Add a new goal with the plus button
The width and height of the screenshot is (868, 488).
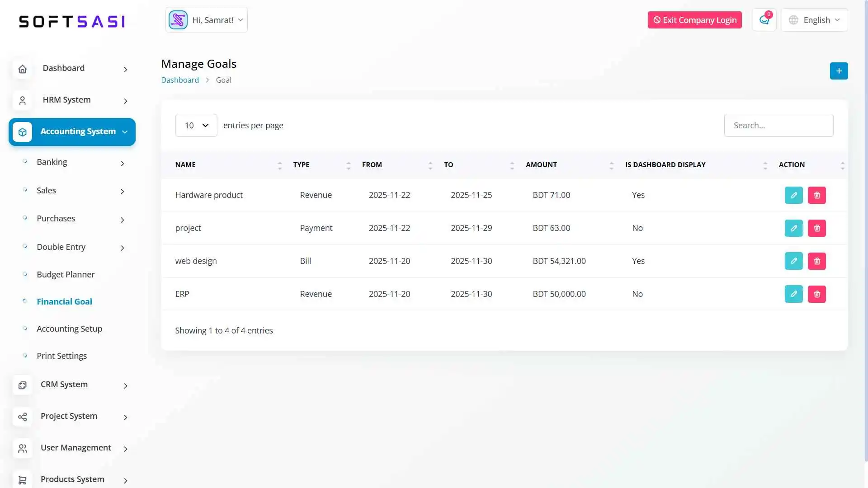pos(839,71)
